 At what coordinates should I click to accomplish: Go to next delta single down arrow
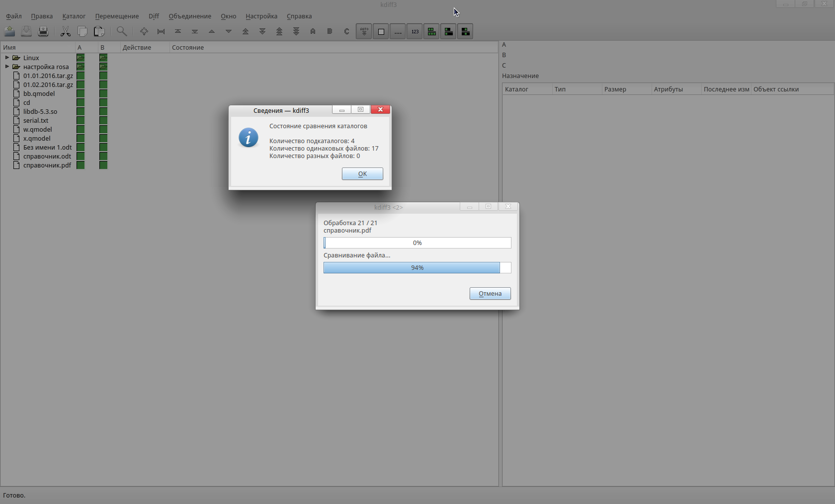point(229,31)
